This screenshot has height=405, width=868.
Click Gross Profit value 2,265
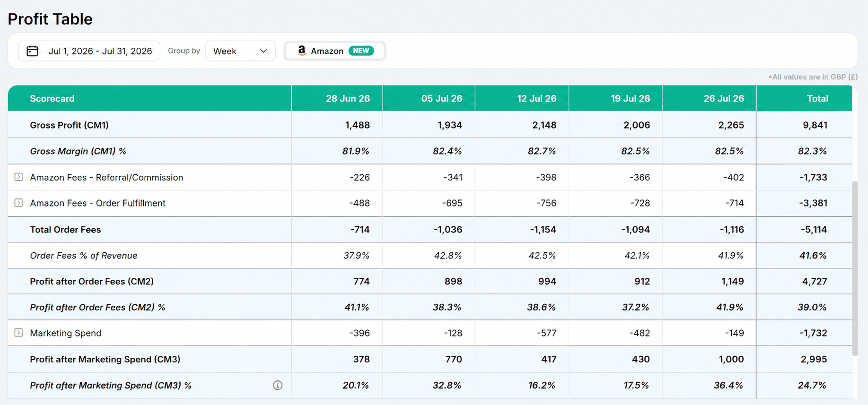pyautogui.click(x=731, y=125)
